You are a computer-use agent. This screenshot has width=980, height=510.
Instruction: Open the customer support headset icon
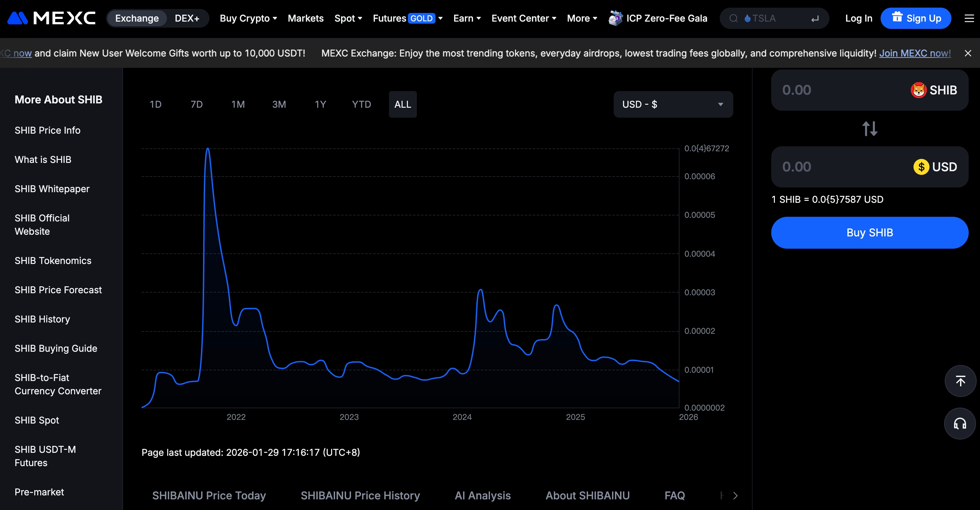[x=960, y=424]
